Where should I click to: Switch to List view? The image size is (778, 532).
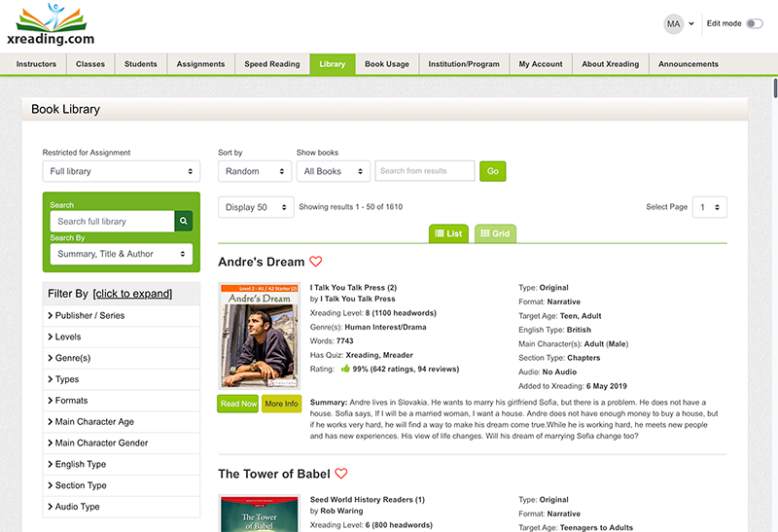tap(449, 233)
